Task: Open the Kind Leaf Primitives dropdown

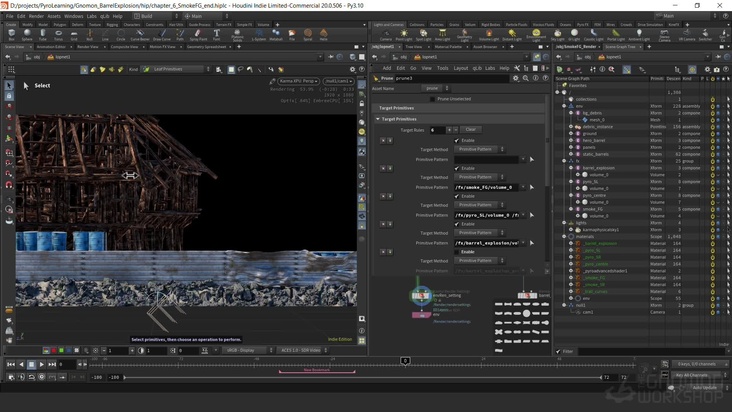Action: [x=170, y=70]
